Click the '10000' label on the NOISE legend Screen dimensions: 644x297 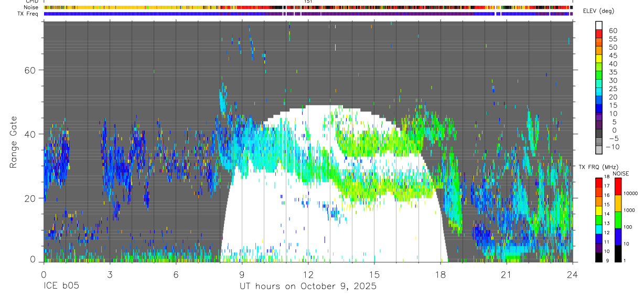click(630, 193)
